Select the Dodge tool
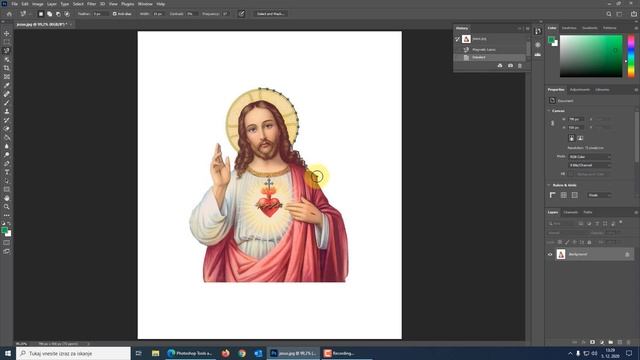The image size is (640, 360). click(x=7, y=155)
